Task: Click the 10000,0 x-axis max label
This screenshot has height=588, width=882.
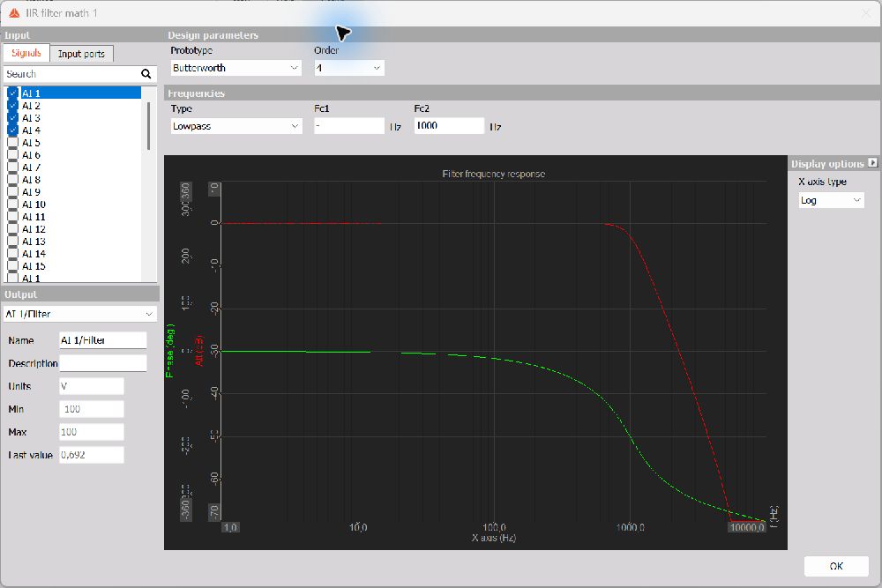Action: tap(747, 527)
